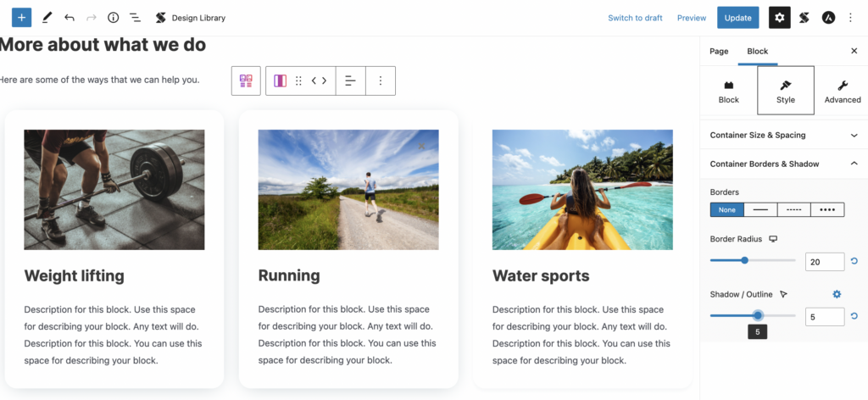Image resolution: width=868 pixels, height=400 pixels.
Task: Click the greyed-out Redo arrow
Action: [92, 18]
